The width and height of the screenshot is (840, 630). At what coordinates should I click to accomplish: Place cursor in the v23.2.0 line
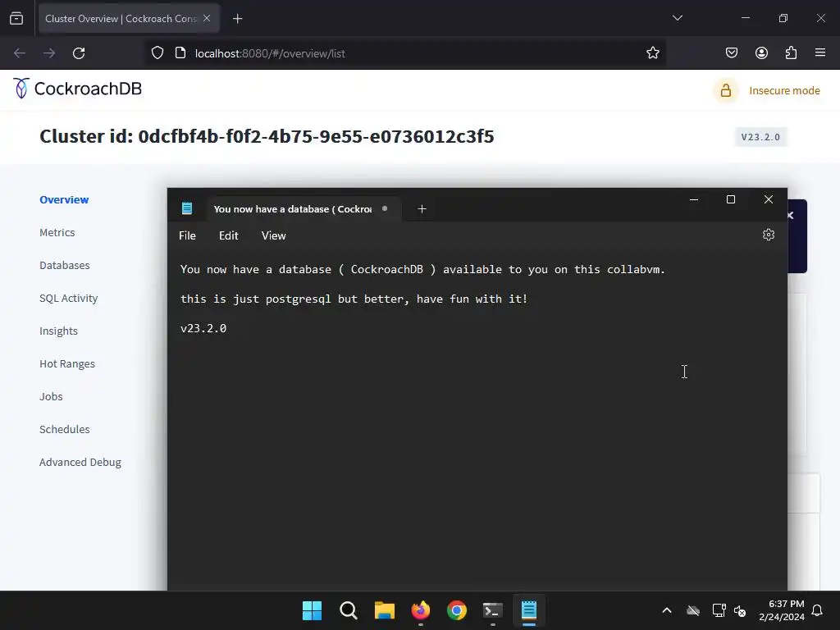203,328
